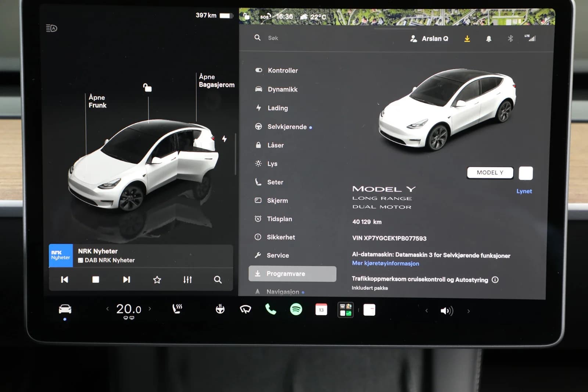
Task: Open the Dynamikk menu
Action: 276,89
